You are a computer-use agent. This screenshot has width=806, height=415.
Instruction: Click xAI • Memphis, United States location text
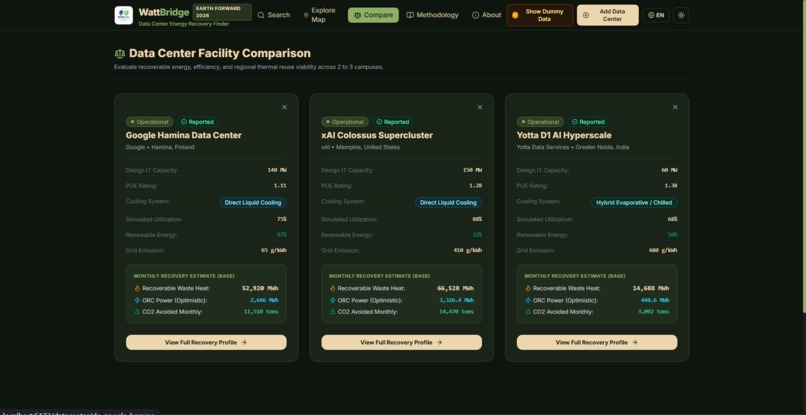(x=360, y=147)
